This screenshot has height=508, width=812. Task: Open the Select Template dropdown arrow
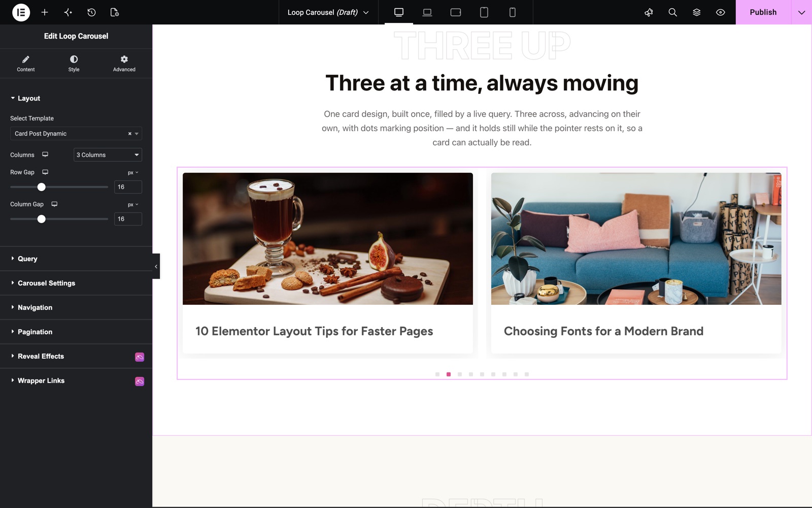(137, 134)
